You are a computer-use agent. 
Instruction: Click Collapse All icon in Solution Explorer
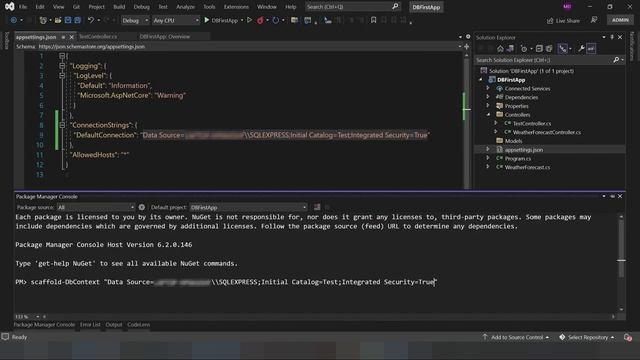pos(539,49)
